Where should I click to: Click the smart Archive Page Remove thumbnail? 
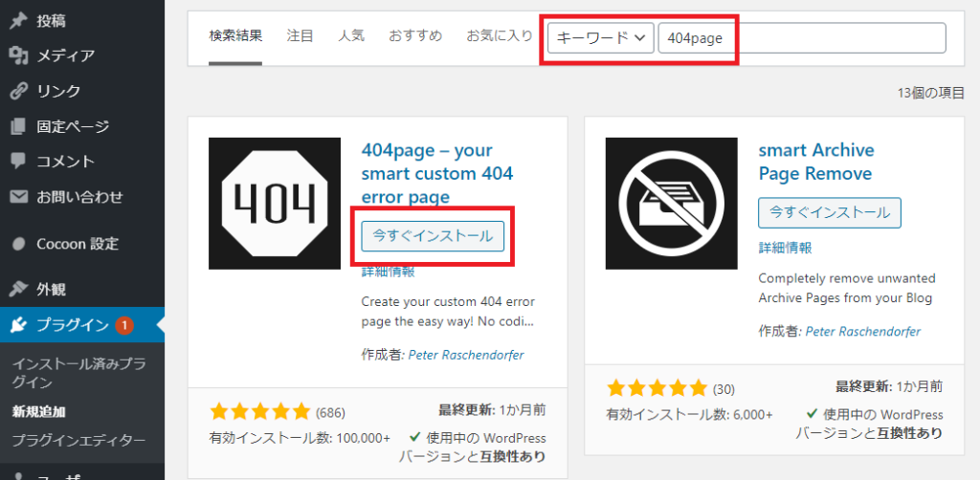point(672,204)
